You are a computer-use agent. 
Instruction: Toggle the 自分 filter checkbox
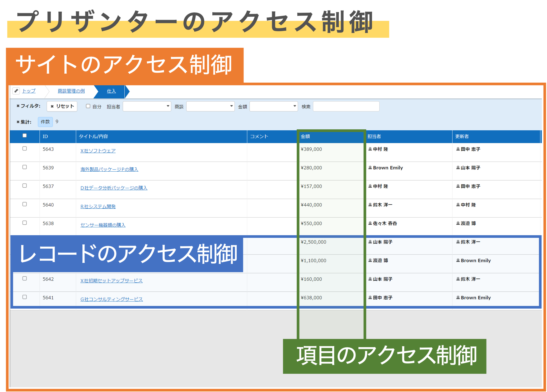click(x=88, y=106)
